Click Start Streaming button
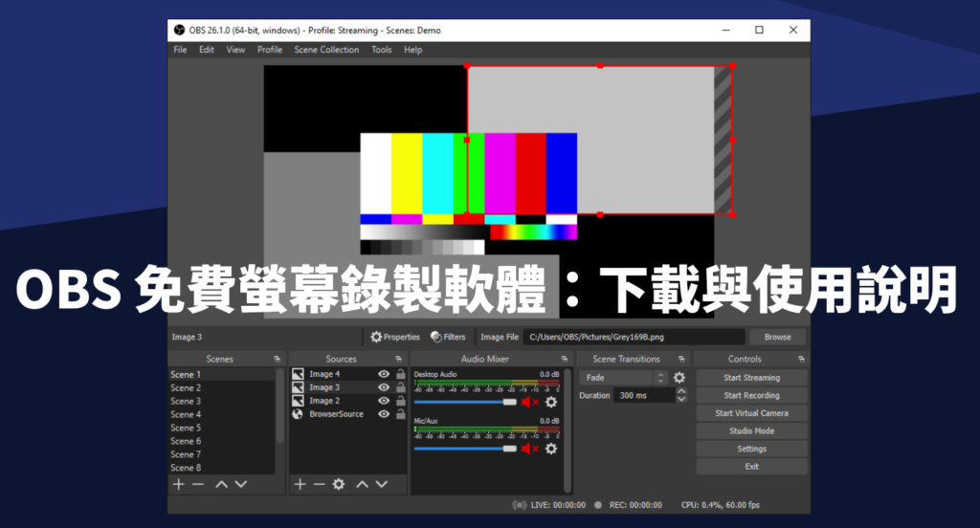The height and width of the screenshot is (528, 980). [x=751, y=378]
